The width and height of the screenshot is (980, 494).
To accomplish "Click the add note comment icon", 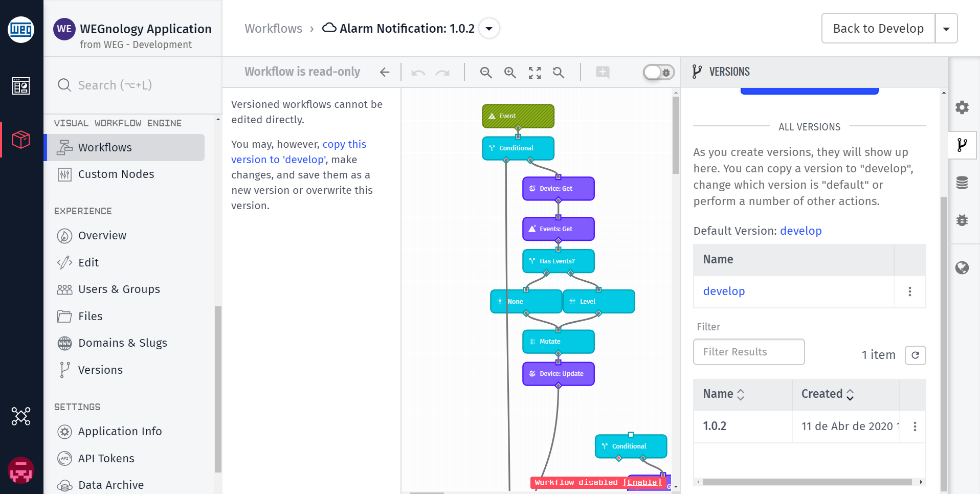I will click(603, 72).
